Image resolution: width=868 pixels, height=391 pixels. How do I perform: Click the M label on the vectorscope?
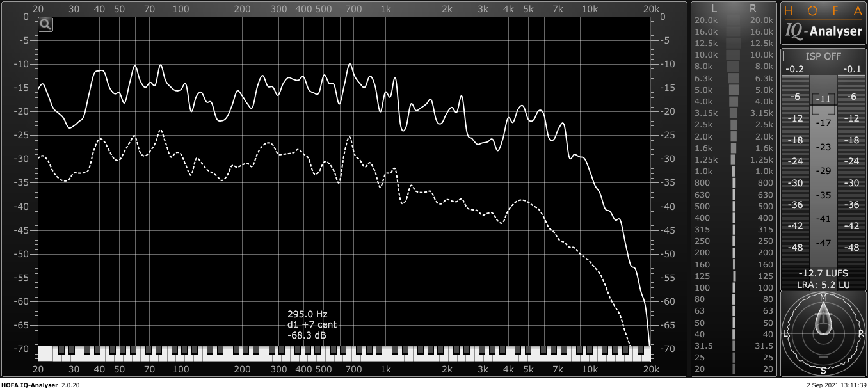[x=823, y=298]
